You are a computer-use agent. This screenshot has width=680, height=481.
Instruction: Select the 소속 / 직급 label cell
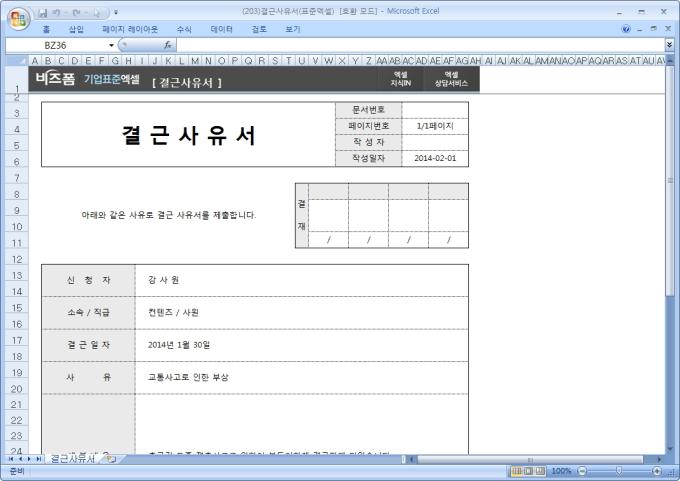(88, 313)
